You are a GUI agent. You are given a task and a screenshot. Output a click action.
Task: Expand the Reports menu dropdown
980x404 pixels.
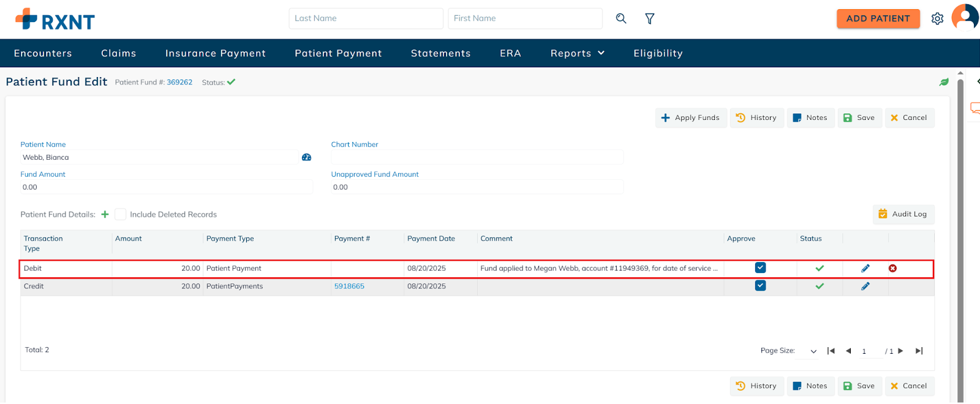point(578,53)
